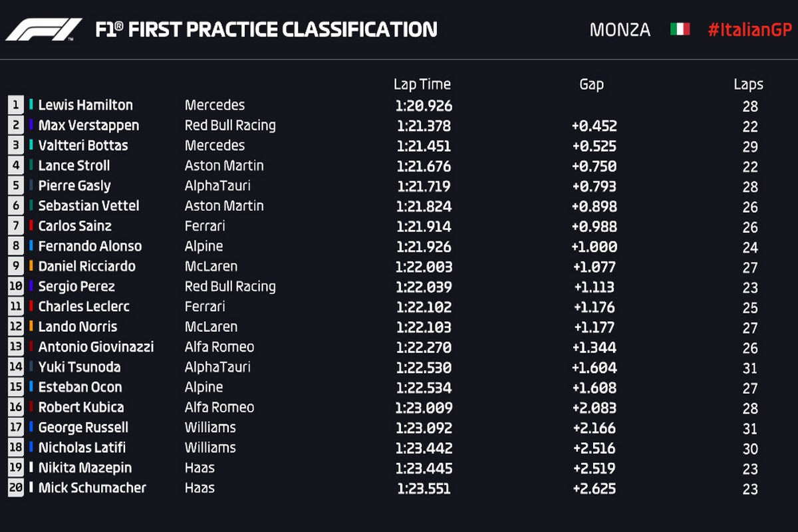Image resolution: width=798 pixels, height=532 pixels.
Task: Click Charles Leclerc's lap time 1:22.102
Action: 424,307
